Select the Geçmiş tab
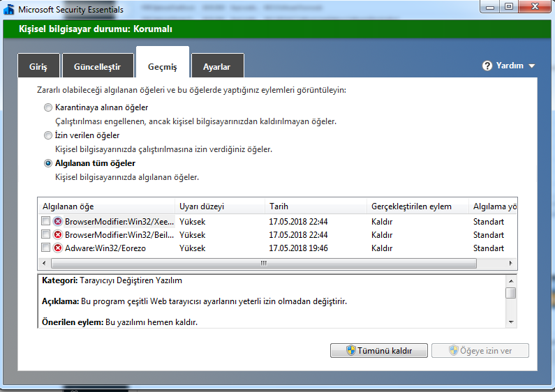This screenshot has width=555, height=392. coord(163,62)
